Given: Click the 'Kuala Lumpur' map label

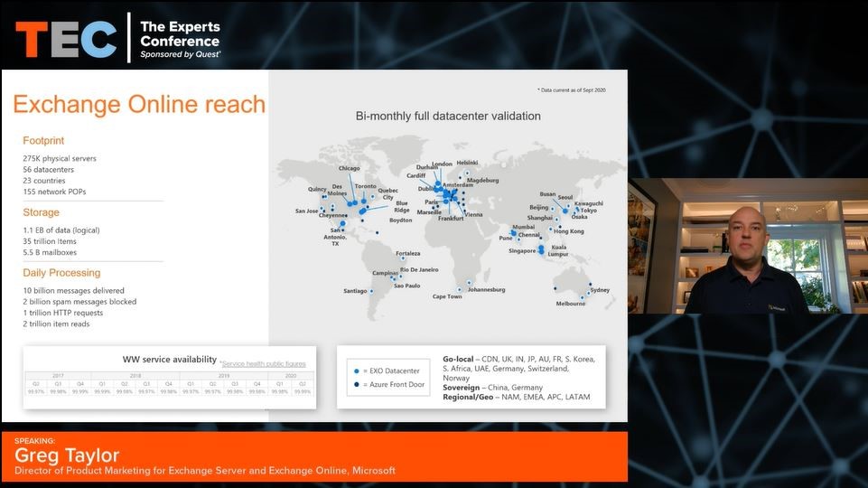Looking at the screenshot, I should (x=558, y=250).
